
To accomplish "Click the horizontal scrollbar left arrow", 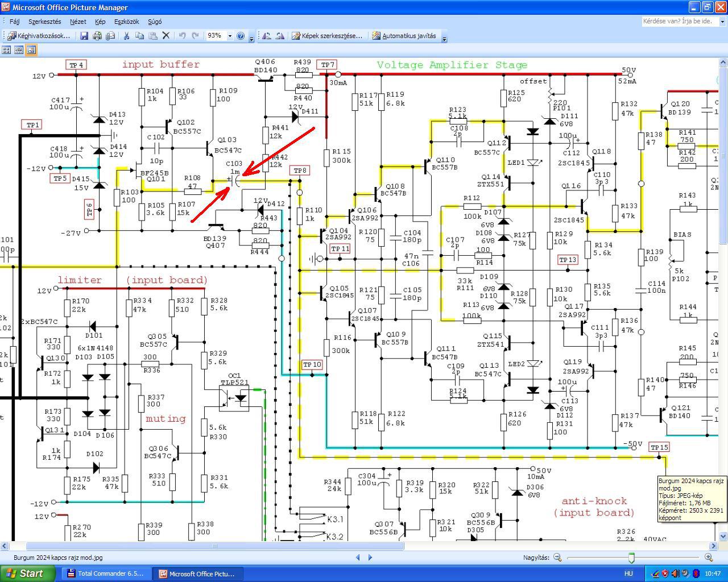I will (x=5, y=546).
